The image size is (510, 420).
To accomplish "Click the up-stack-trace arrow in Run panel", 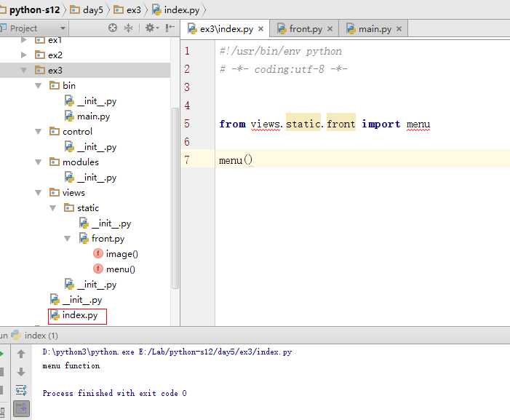I will (21, 354).
